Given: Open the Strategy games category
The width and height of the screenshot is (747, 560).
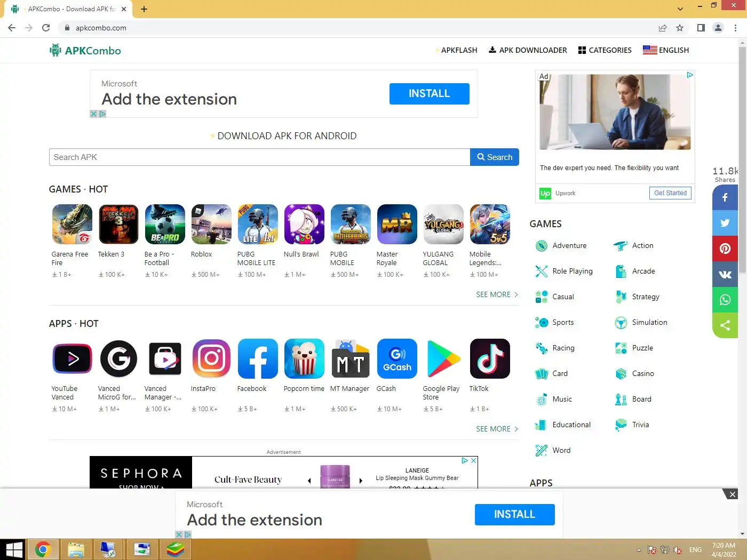Looking at the screenshot, I should [x=637, y=297].
